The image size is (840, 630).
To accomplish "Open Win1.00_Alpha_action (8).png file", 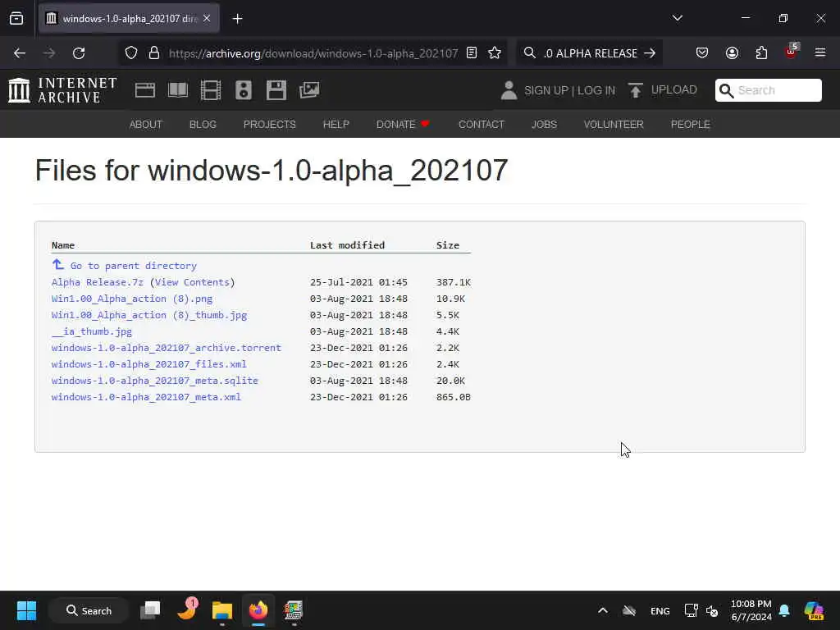I will [132, 299].
